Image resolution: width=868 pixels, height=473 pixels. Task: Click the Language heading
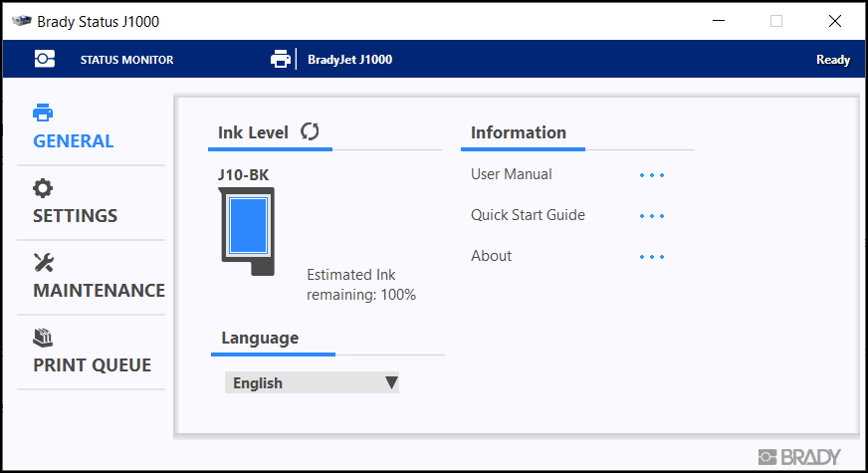[x=260, y=339]
